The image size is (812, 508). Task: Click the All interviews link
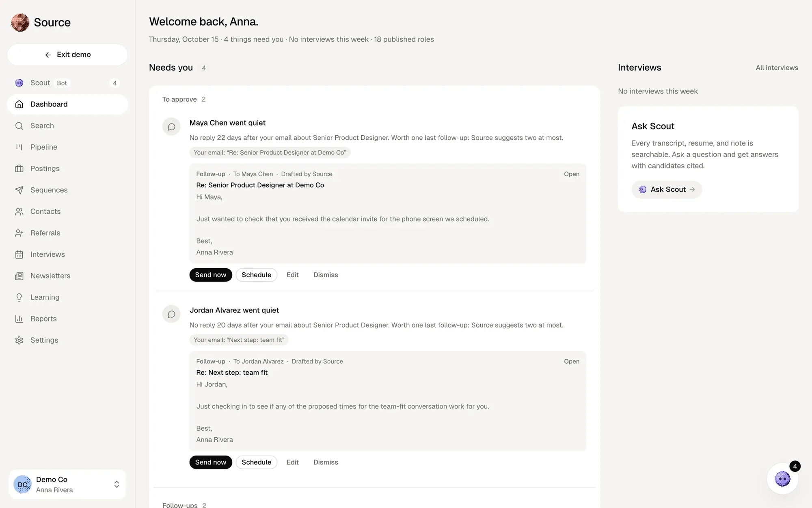point(777,68)
